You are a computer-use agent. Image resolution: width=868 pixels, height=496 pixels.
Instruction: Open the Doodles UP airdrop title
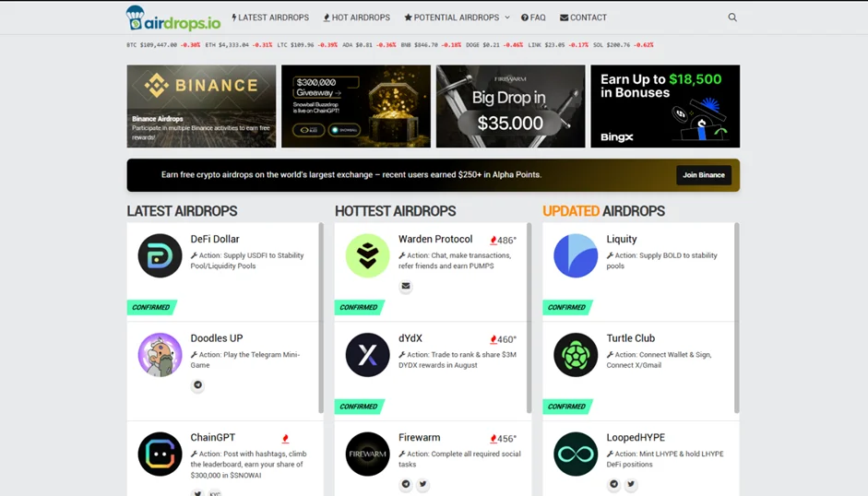[217, 338]
